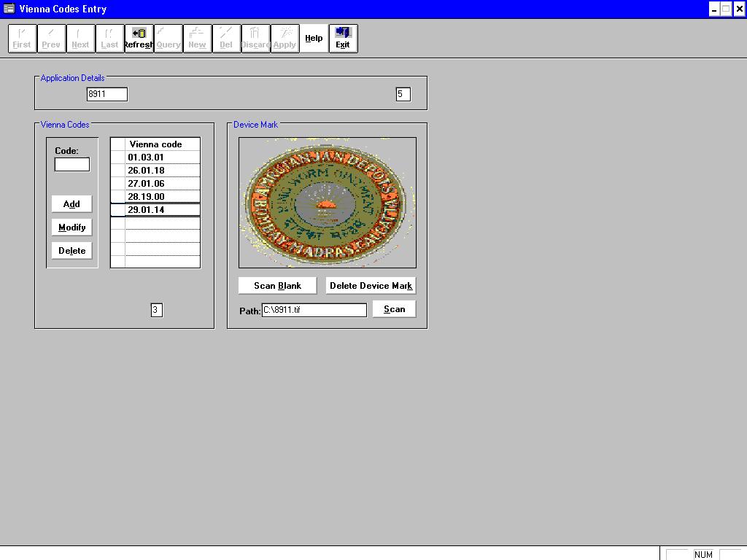Scan the image at C:\8911.tif
The image size is (747, 560).
pos(394,309)
